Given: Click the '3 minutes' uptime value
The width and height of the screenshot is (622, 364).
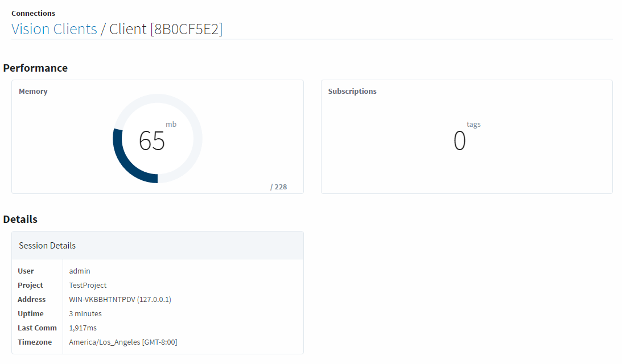Looking at the screenshot, I should 85,313.
